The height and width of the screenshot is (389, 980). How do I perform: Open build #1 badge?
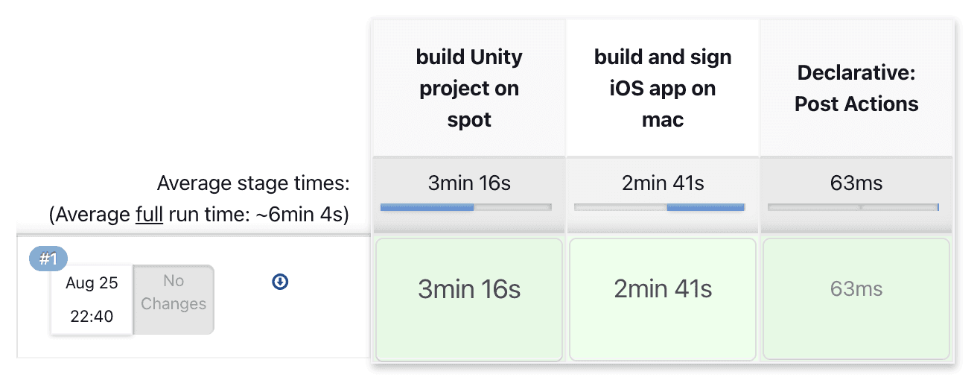tap(48, 259)
